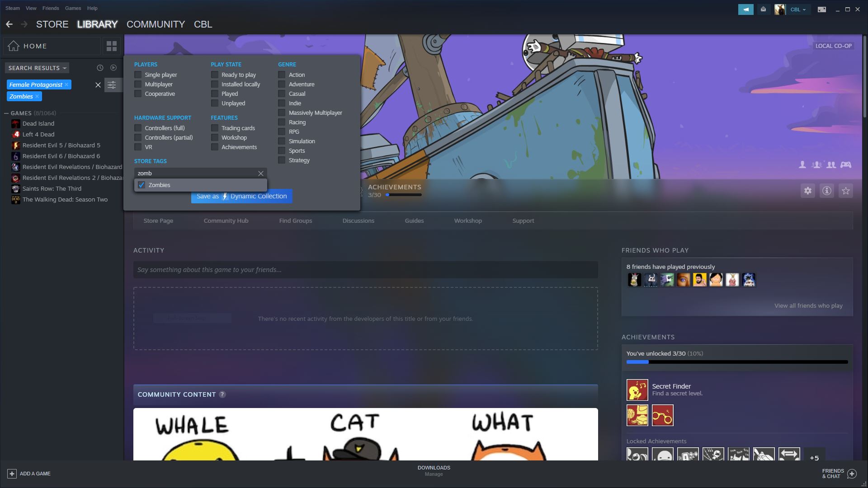Viewport: 868px width, 488px height.
Task: Open the announcements megaphone icon
Action: tap(745, 9)
